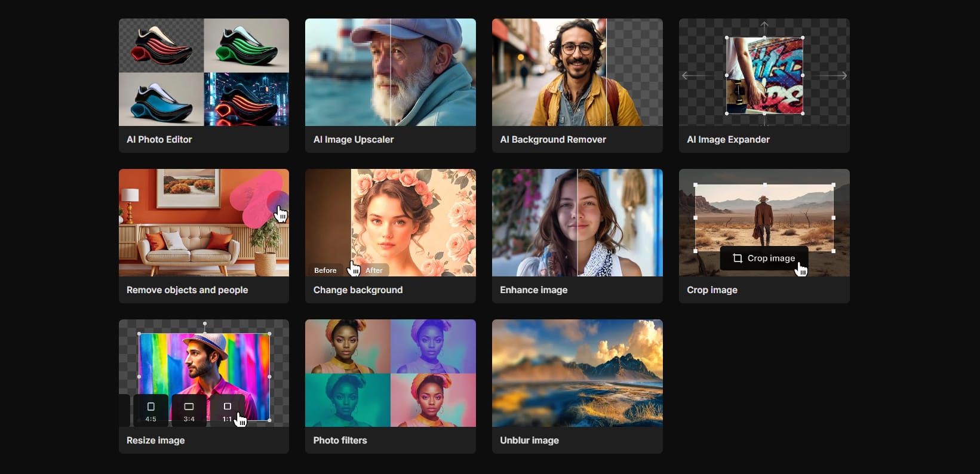Open the AI Image Expander graffiti thumbnail
The image size is (980, 474).
764,72
